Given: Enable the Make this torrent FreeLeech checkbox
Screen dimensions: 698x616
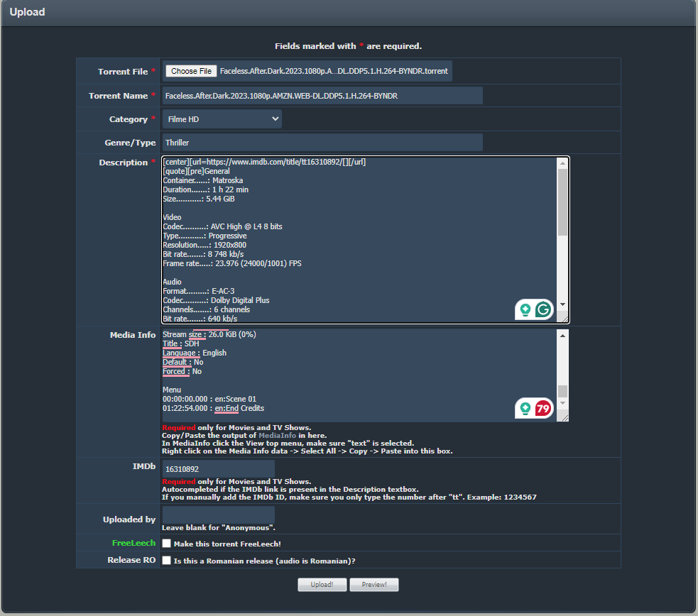Looking at the screenshot, I should pyautogui.click(x=166, y=544).
